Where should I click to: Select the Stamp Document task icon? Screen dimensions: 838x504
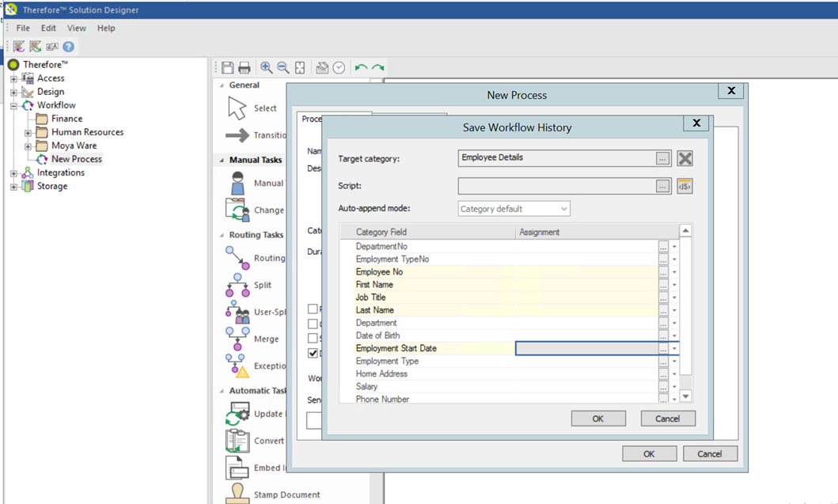click(x=237, y=493)
